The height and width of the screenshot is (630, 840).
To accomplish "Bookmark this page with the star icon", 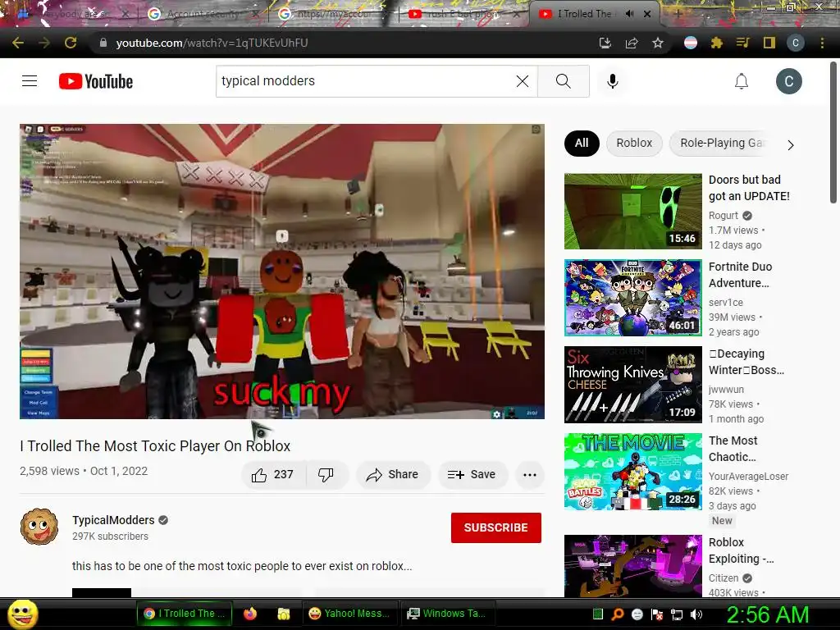I will click(658, 43).
